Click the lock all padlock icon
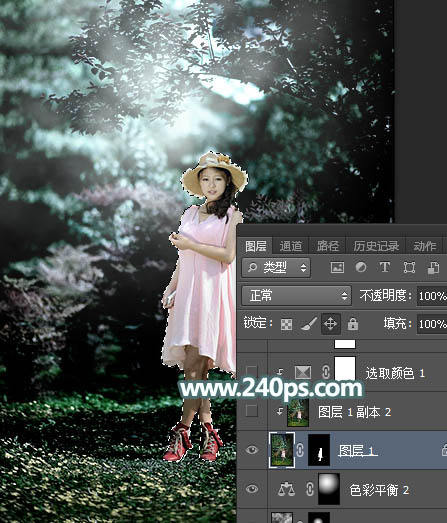The height and width of the screenshot is (523, 447). point(353,324)
